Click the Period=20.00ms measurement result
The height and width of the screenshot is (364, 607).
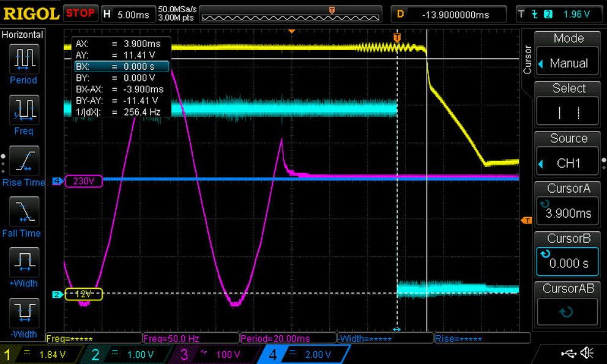[x=275, y=338]
